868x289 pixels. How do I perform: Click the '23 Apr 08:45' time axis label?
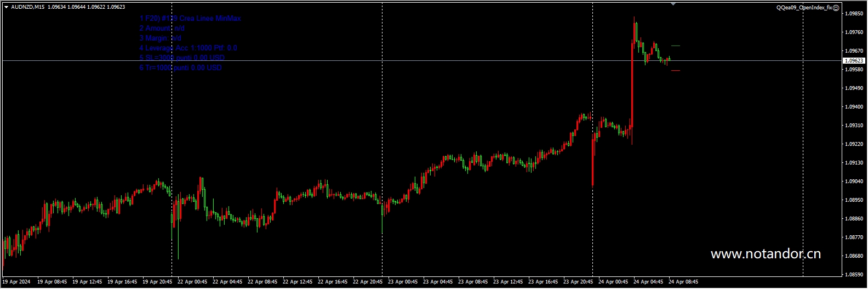pos(473,282)
